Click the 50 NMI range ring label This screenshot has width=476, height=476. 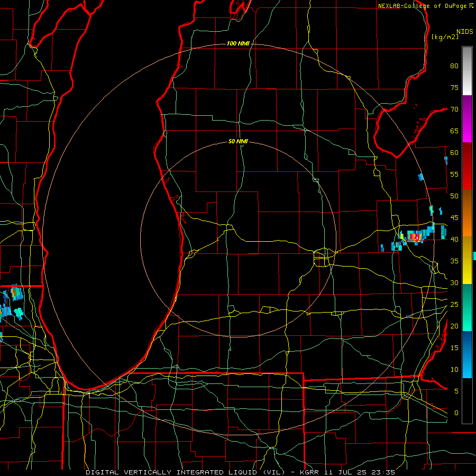pos(238,141)
